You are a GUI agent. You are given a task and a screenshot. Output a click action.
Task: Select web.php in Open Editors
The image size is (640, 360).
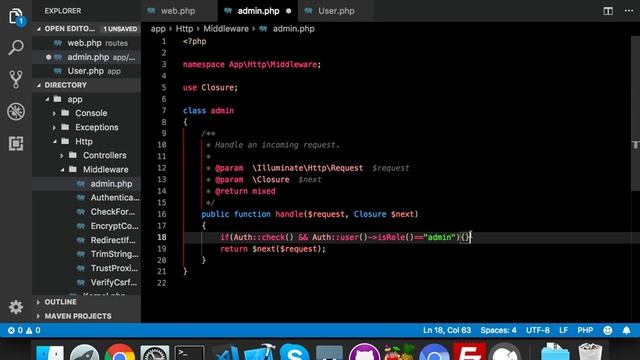pyautogui.click(x=87, y=43)
